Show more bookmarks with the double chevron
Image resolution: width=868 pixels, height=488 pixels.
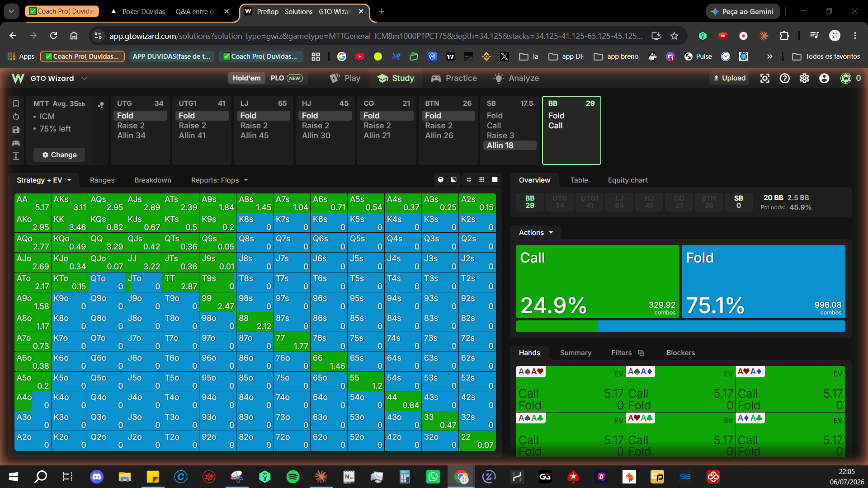tap(769, 56)
